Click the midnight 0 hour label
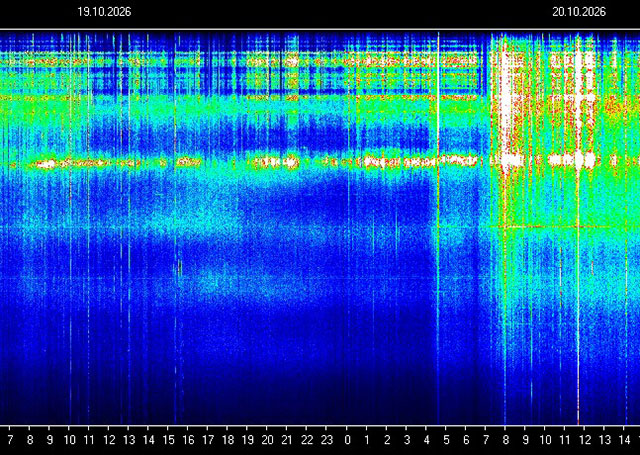 pos(347,440)
